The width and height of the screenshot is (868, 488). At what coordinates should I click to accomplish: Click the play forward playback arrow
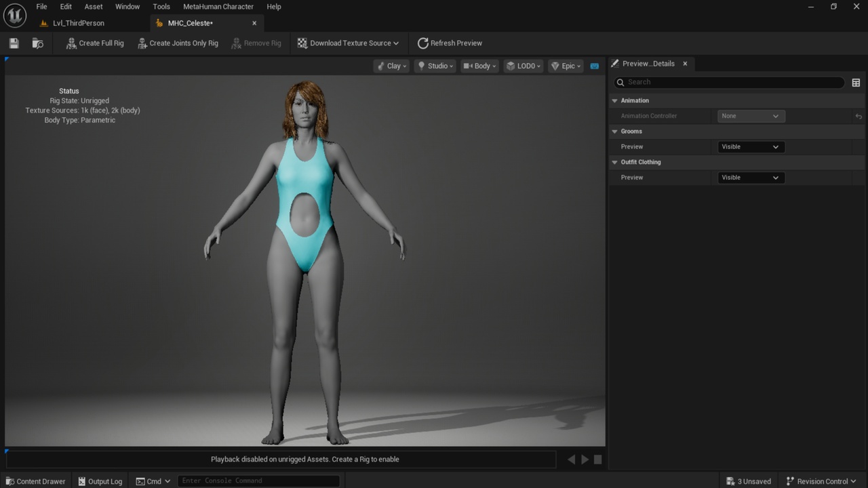585,460
